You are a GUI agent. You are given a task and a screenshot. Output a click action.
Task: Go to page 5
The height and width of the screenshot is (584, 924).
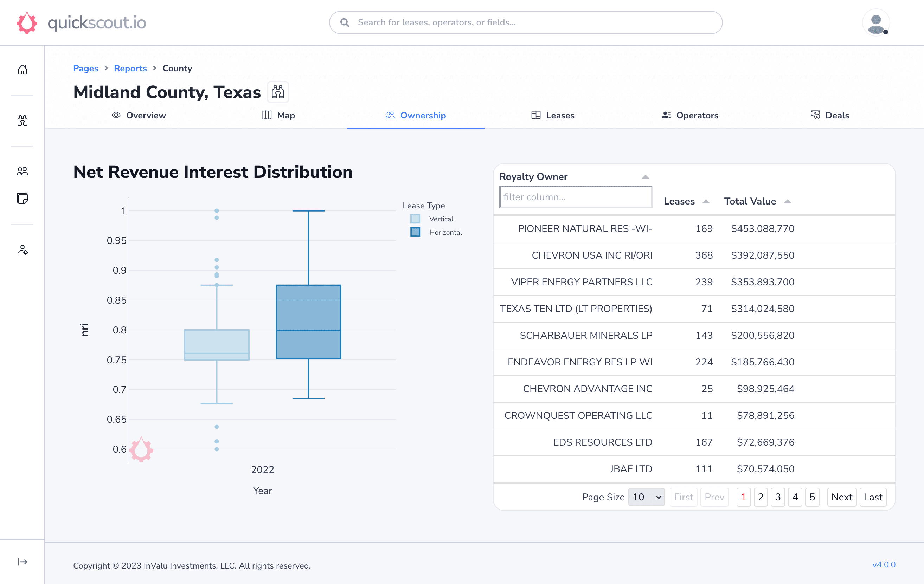tap(812, 497)
